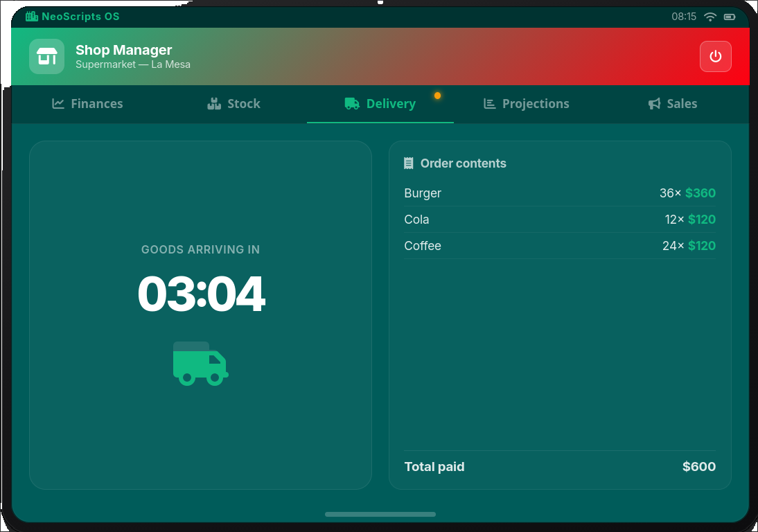Select the Delivery tab
The image size is (758, 532).
tap(380, 103)
